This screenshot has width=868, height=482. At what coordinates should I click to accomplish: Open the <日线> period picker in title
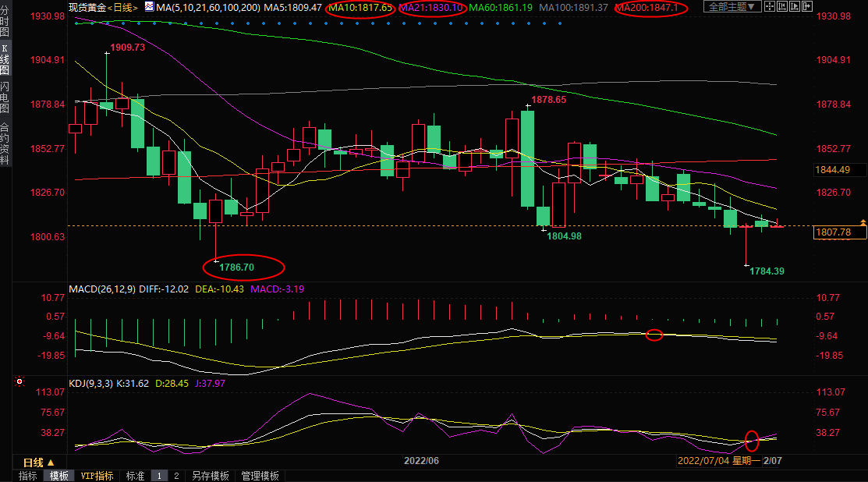(122, 7)
